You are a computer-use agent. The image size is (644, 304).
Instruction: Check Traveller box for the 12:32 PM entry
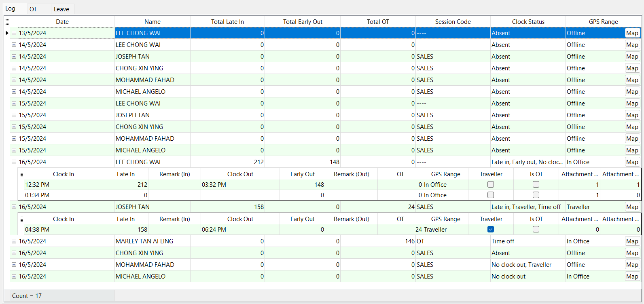coord(491,185)
